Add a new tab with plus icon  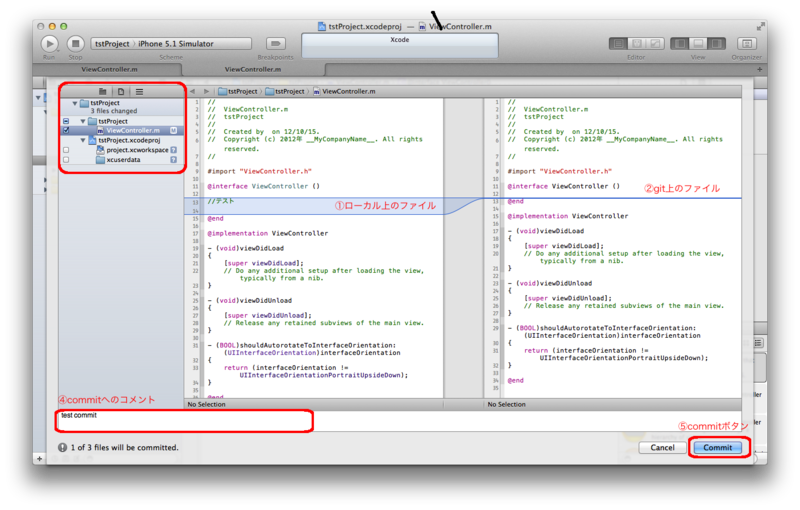point(760,69)
